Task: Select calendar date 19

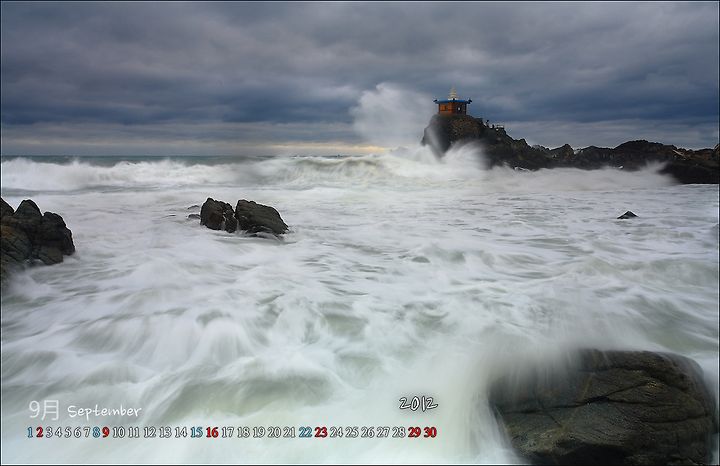Action: coord(259,432)
